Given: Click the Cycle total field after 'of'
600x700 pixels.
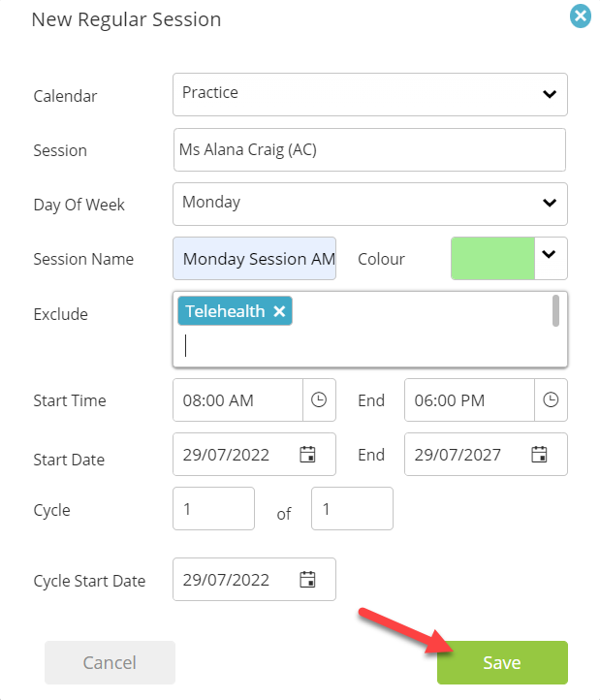Looking at the screenshot, I should click(352, 508).
